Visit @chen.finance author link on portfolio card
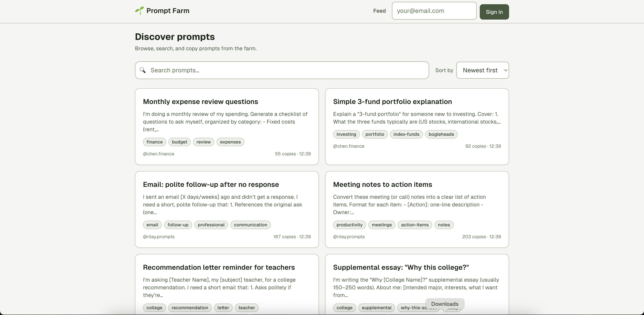 348,146
